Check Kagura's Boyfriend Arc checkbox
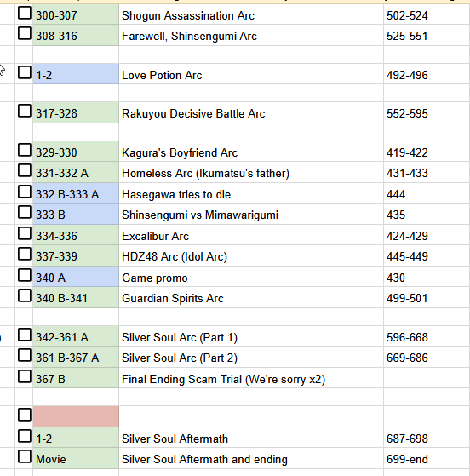470x476 pixels. (x=25, y=150)
